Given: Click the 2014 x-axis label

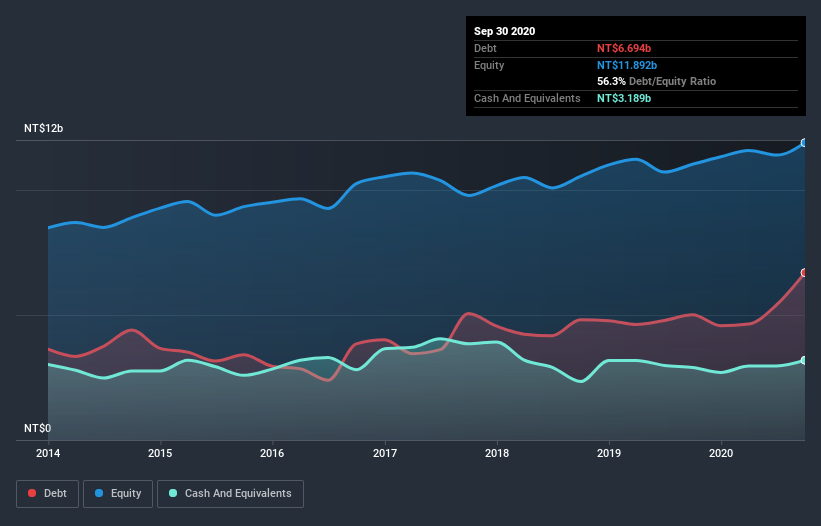Looking at the screenshot, I should point(48,453).
